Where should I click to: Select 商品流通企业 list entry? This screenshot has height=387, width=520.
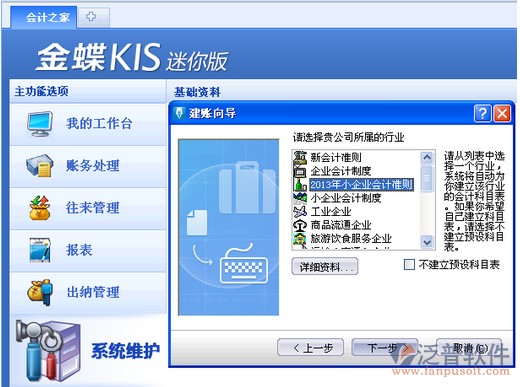[341, 225]
